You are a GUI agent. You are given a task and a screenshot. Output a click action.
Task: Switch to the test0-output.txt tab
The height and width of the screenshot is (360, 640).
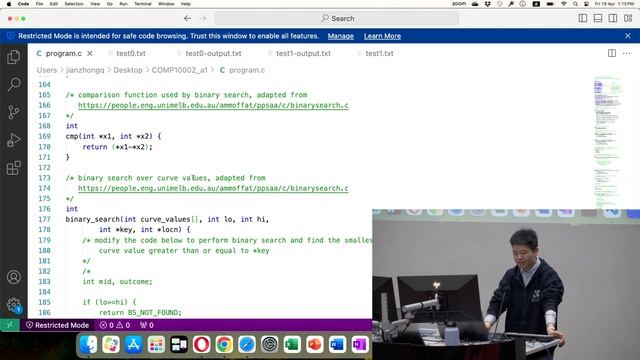(213, 53)
